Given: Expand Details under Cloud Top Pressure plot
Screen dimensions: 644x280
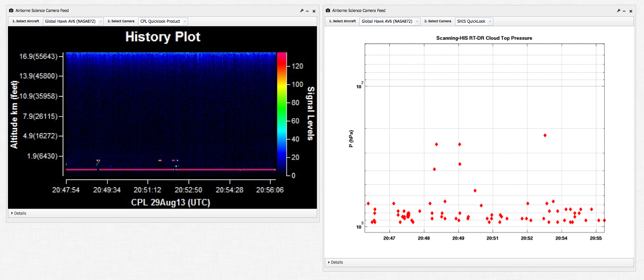Looking at the screenshot, I should click(x=336, y=262).
